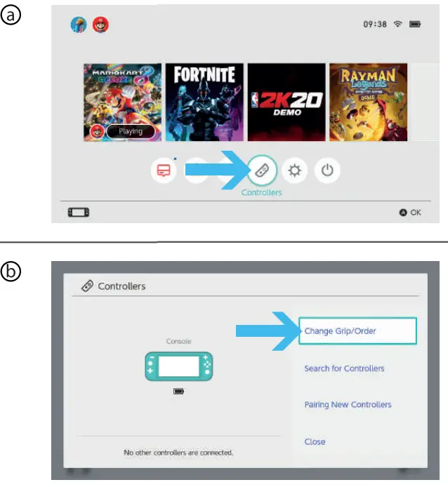
Task: Select the Mario user profile avatar
Action: (x=100, y=25)
